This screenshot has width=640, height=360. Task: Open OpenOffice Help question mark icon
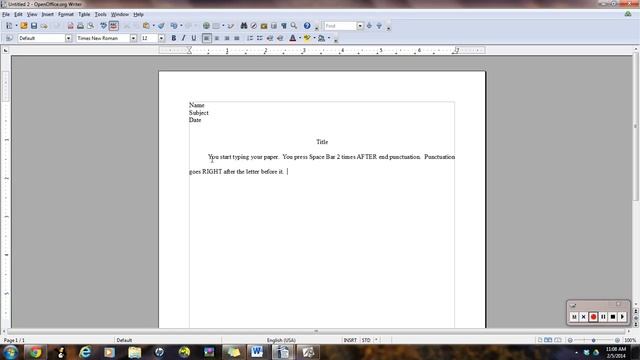[307, 26]
